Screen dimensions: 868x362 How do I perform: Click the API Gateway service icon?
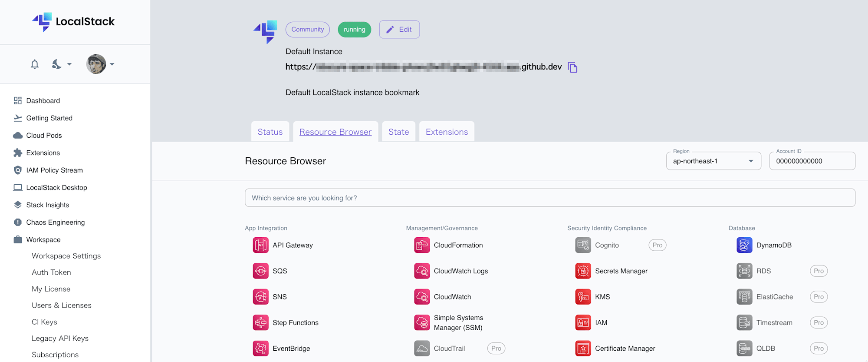[260, 245]
